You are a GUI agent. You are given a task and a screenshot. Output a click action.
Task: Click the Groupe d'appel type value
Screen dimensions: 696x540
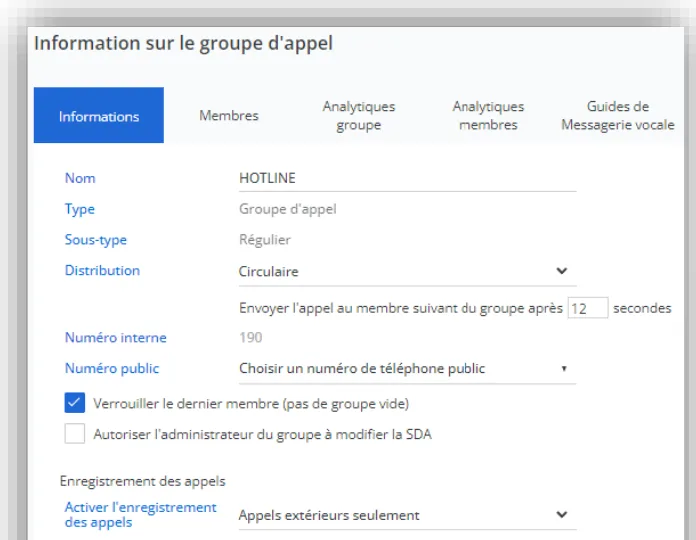[288, 209]
